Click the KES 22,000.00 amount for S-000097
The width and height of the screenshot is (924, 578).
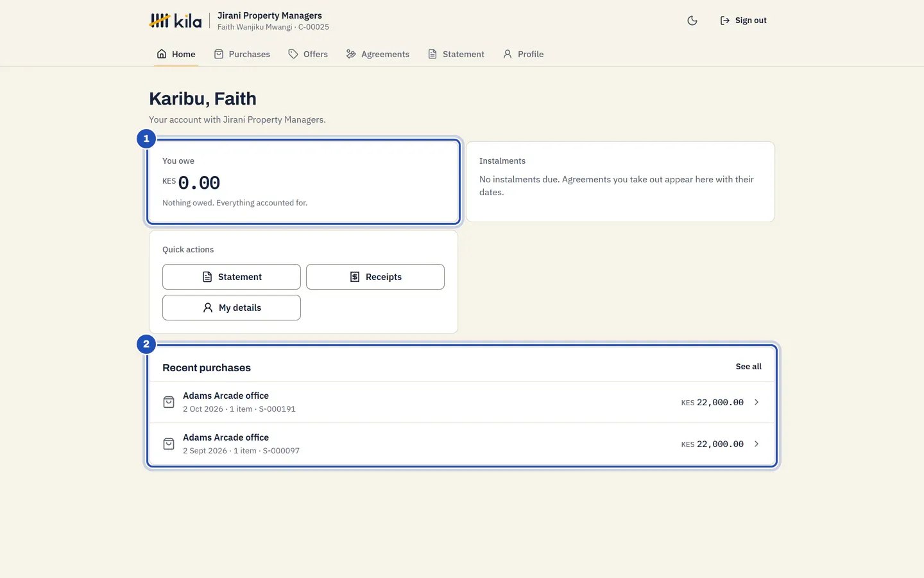(x=712, y=444)
